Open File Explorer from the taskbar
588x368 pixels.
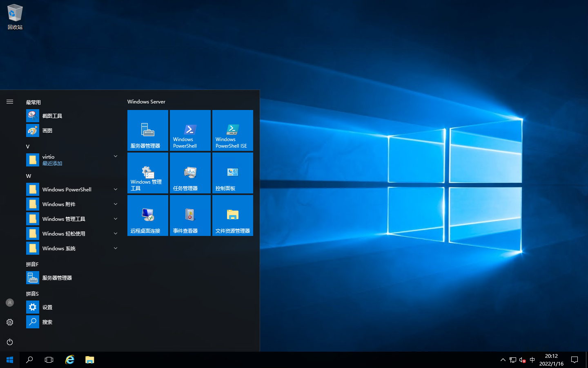click(x=90, y=360)
